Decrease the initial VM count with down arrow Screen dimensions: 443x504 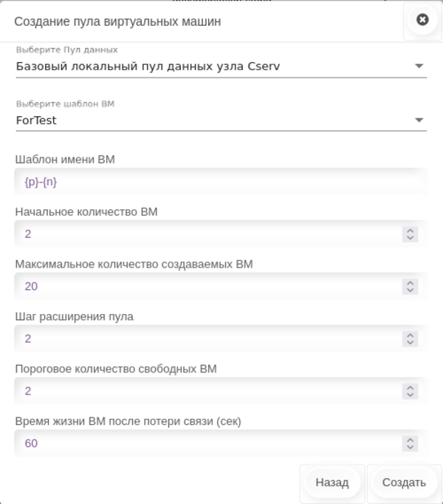click(411, 238)
